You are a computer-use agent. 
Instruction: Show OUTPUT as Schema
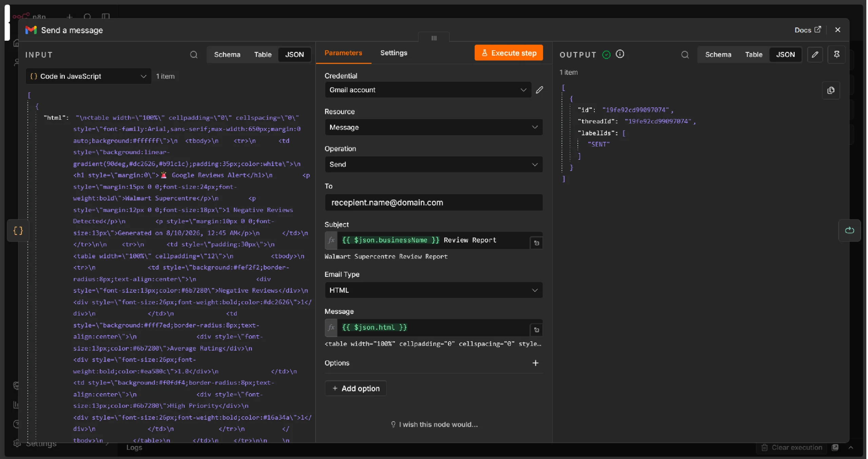click(x=718, y=55)
